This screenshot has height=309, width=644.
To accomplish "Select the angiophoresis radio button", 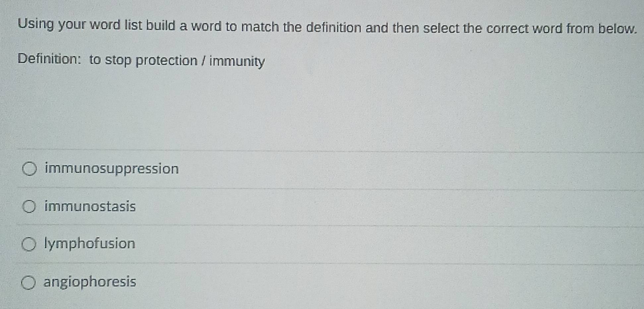I will pos(30,282).
